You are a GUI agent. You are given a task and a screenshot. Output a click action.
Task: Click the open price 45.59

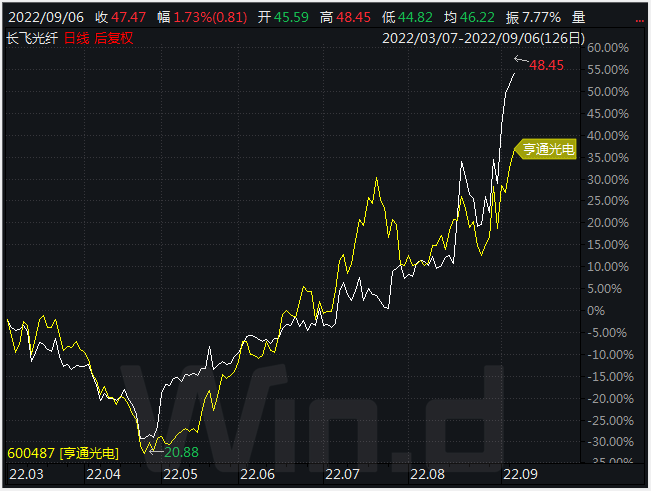pos(291,17)
